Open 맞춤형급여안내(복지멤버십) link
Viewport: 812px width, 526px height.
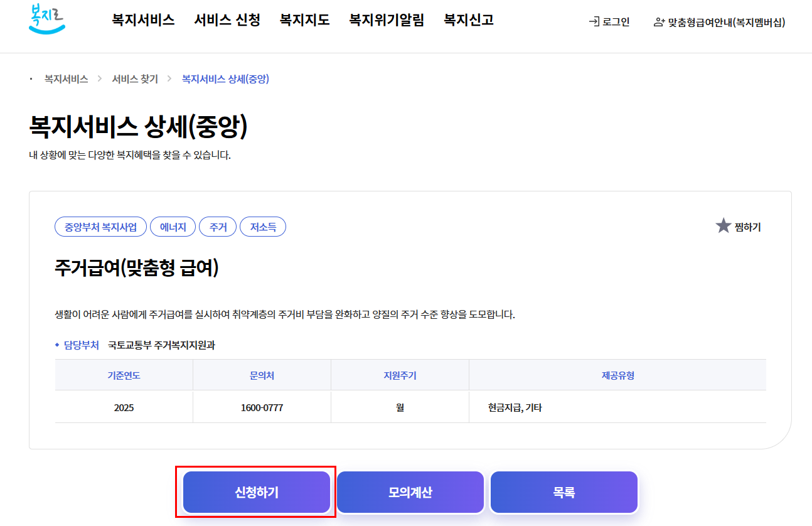tap(727, 22)
